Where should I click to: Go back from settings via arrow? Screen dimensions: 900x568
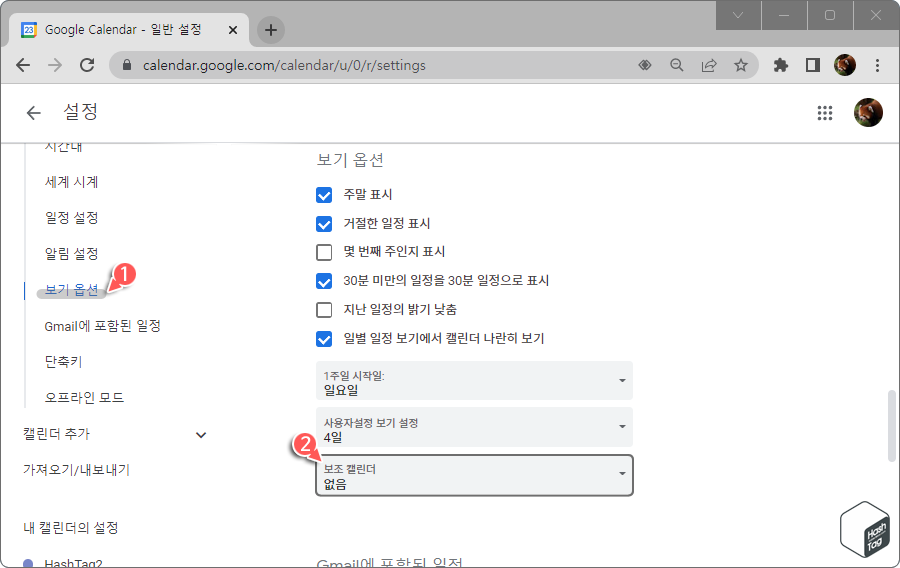tap(33, 112)
